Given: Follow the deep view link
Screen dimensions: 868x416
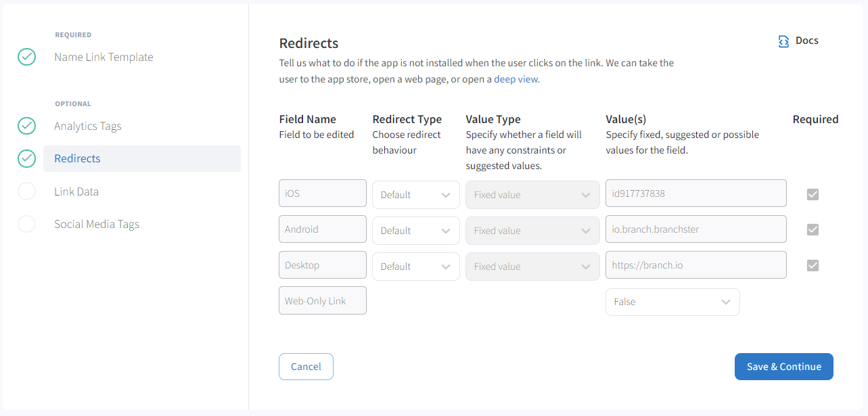Looking at the screenshot, I should tap(516, 79).
